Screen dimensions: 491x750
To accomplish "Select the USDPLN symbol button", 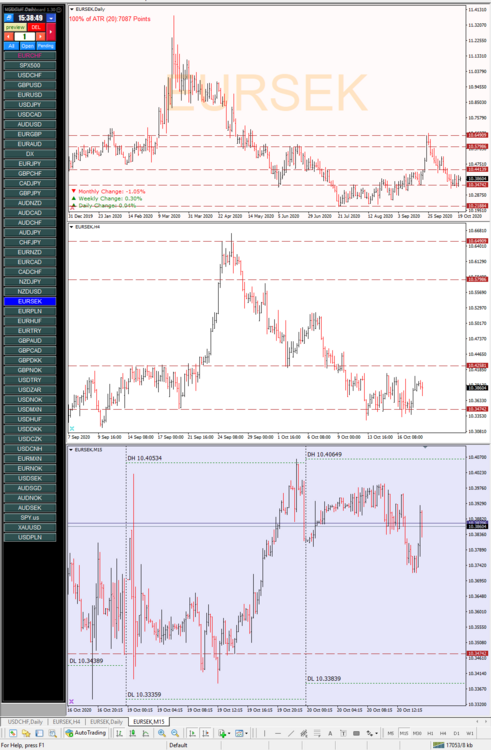I will 30,537.
